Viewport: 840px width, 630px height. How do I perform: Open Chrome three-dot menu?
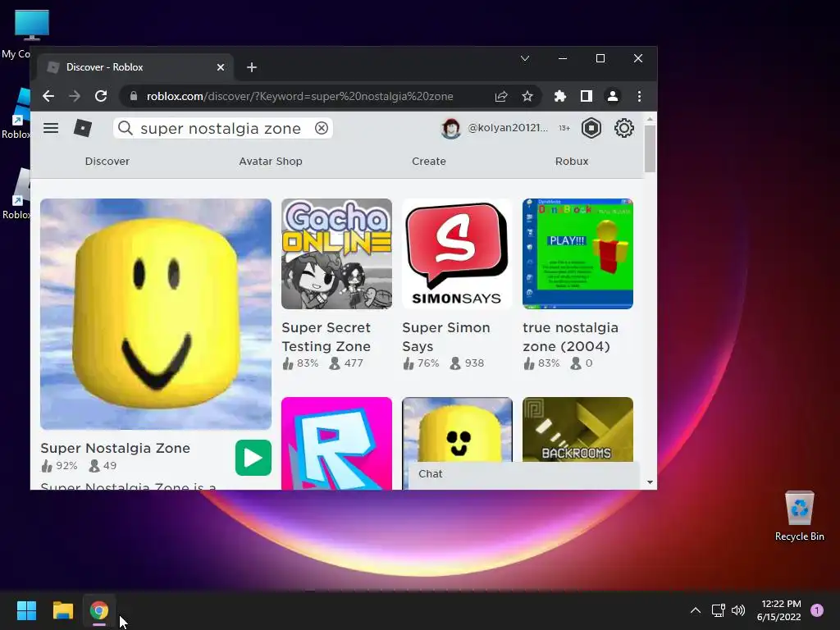(639, 97)
